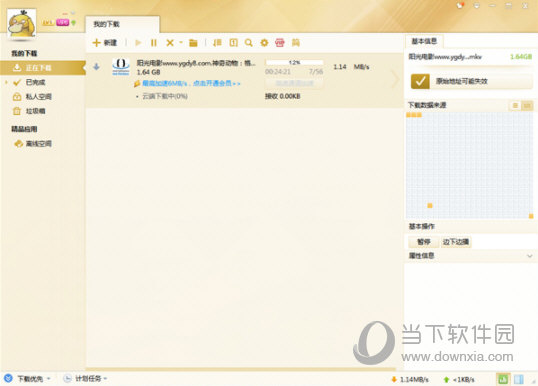Delete the task with the X icon
The height and width of the screenshot is (386, 538).
(x=170, y=43)
